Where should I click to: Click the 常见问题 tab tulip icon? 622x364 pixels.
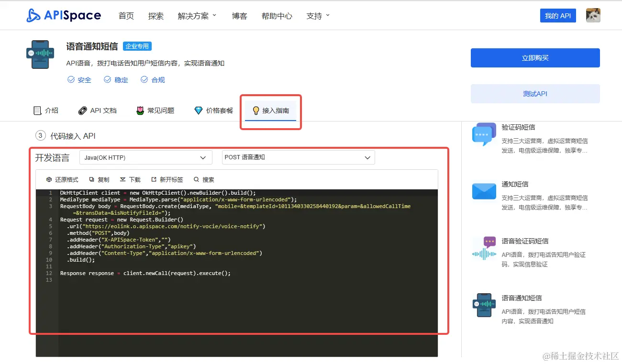(140, 110)
